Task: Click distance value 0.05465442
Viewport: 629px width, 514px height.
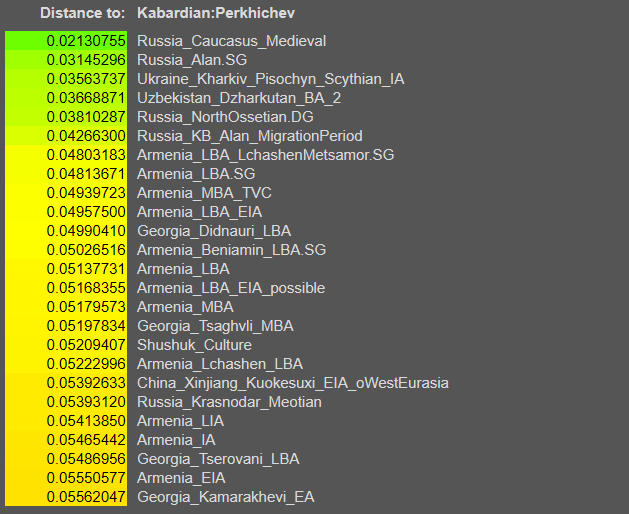Action: click(86, 440)
